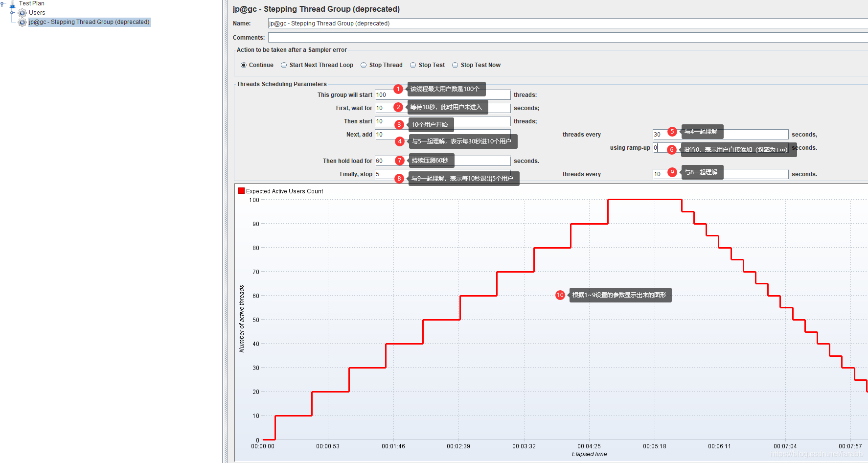Click the 'using ramp-up' label
Screen dimensions: 868x463
tap(630, 148)
